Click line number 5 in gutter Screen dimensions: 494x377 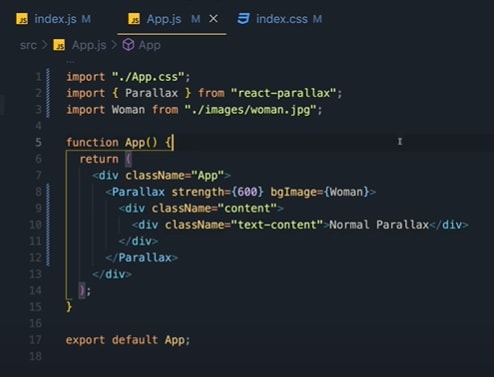[x=38, y=143]
